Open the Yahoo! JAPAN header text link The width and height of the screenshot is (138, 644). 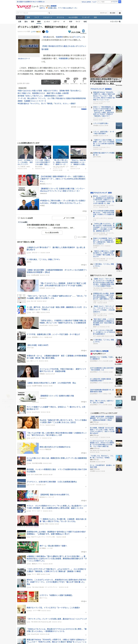86,2
